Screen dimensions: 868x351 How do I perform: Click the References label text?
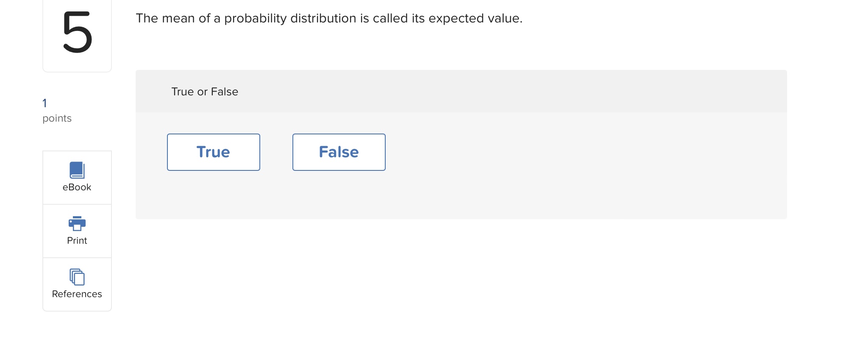77,293
